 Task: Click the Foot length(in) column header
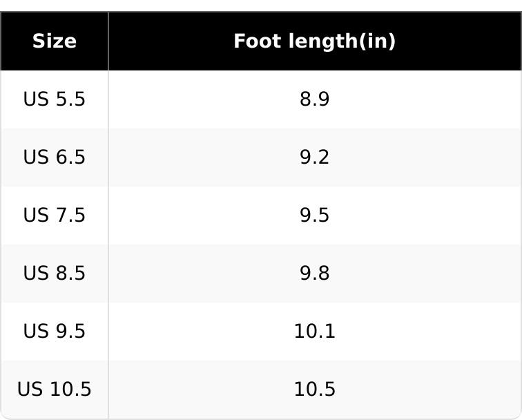point(315,41)
